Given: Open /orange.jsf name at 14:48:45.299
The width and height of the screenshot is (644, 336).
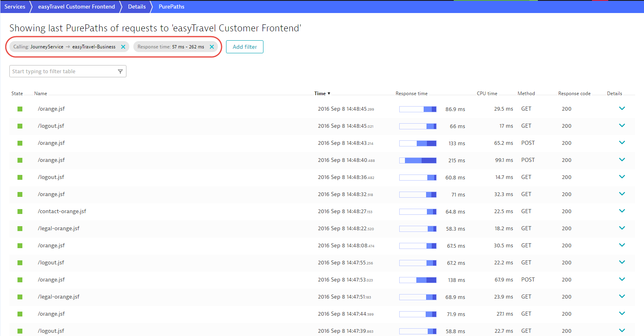Looking at the screenshot, I should click(51, 109).
